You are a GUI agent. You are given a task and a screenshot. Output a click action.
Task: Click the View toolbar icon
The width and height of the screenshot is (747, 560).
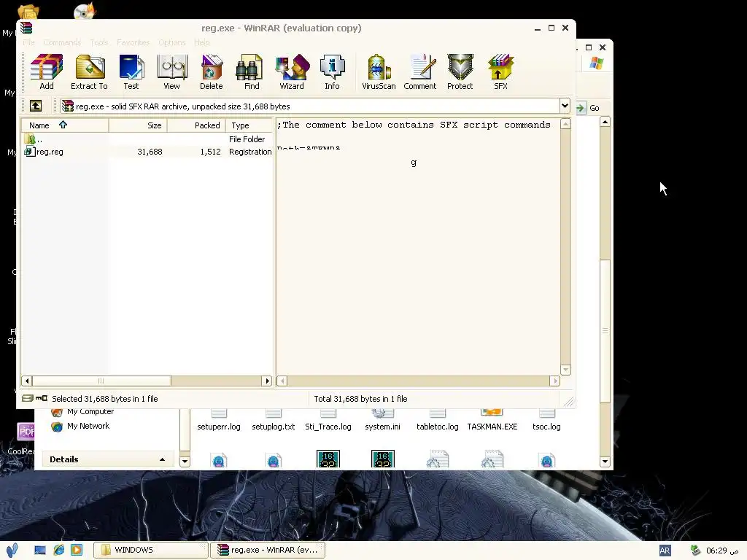(171, 72)
